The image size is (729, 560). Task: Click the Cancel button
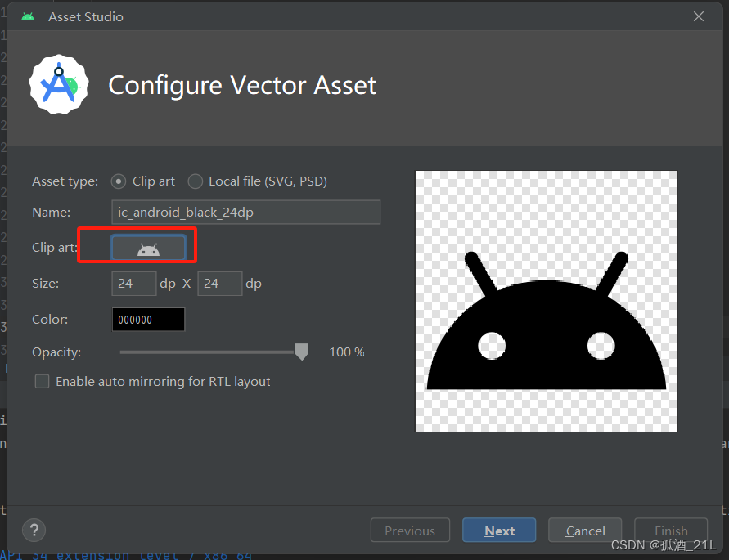pyautogui.click(x=585, y=531)
